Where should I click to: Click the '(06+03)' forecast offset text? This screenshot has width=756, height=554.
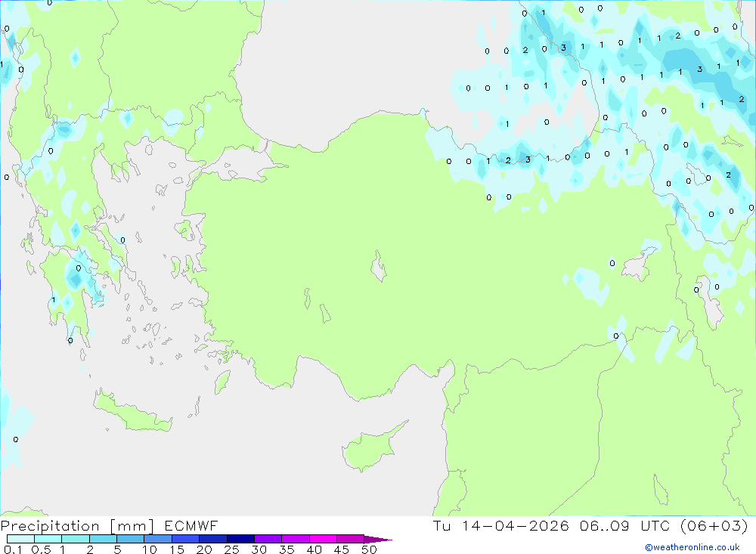[714, 525]
